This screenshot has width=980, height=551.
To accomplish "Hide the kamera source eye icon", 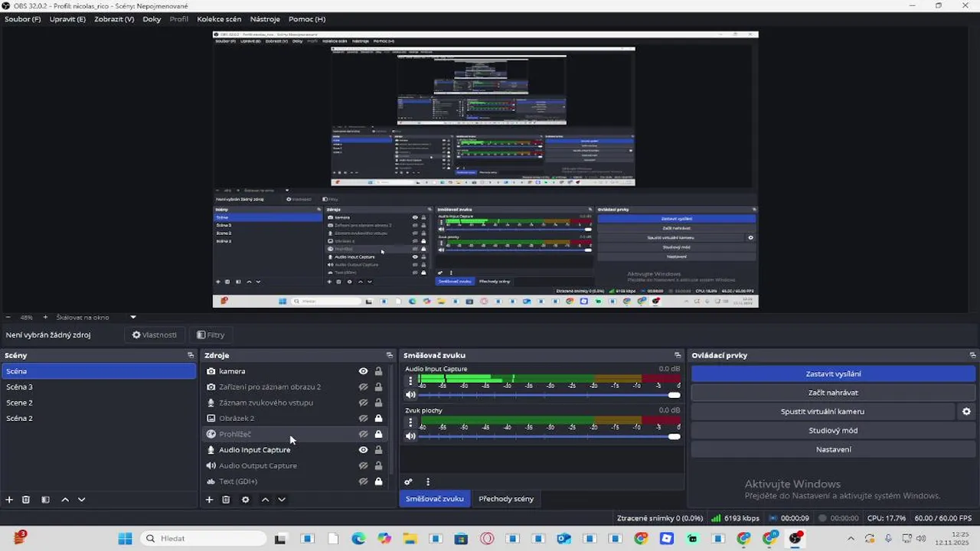I will pos(364,371).
